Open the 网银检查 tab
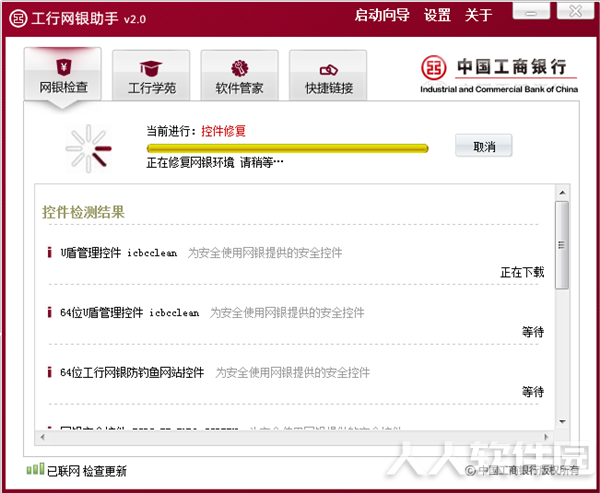This screenshot has width=600, height=493. (x=63, y=74)
